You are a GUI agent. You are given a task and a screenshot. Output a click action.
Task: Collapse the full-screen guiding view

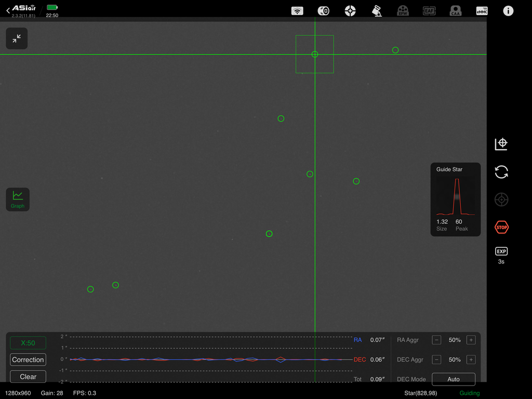[17, 38]
